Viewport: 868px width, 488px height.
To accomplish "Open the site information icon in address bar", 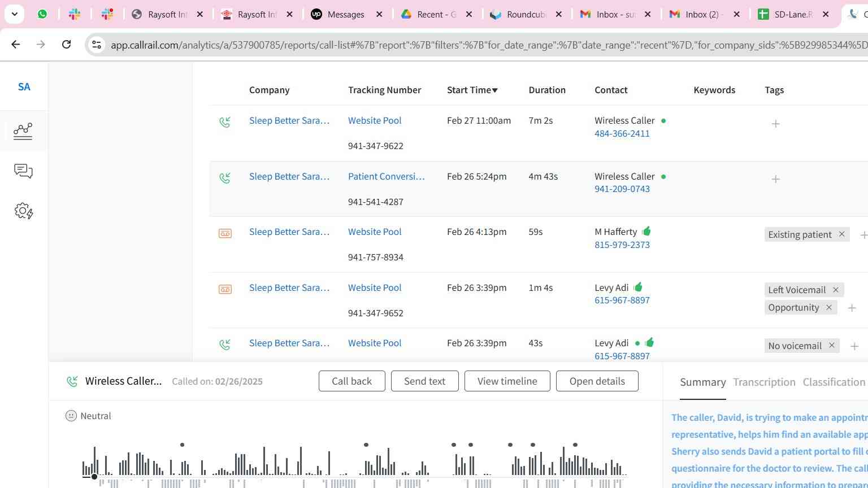I will point(97,45).
